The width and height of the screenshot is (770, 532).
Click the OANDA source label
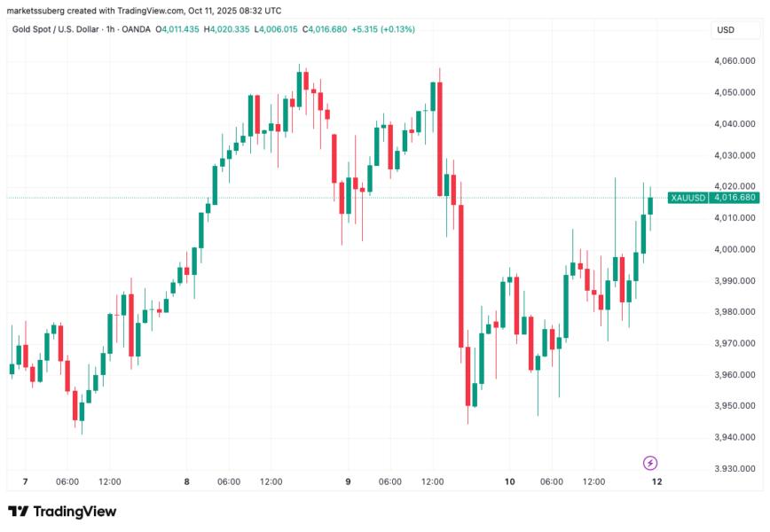[x=137, y=29]
